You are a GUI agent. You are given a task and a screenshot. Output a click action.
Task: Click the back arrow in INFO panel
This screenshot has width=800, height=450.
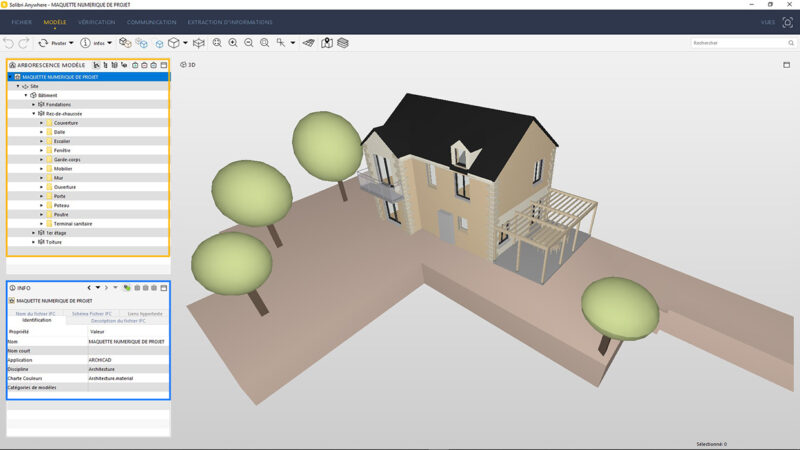tap(89, 288)
